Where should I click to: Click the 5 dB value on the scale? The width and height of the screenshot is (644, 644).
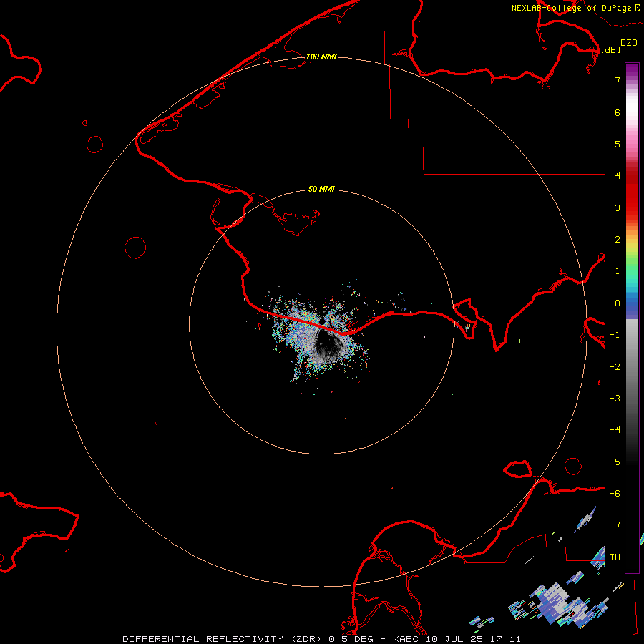point(618,144)
